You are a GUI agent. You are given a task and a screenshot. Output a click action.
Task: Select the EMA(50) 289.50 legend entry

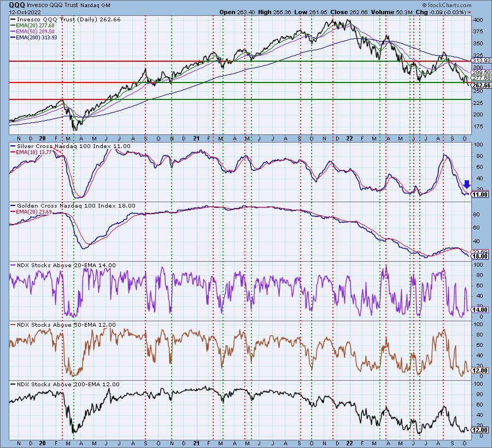point(32,31)
